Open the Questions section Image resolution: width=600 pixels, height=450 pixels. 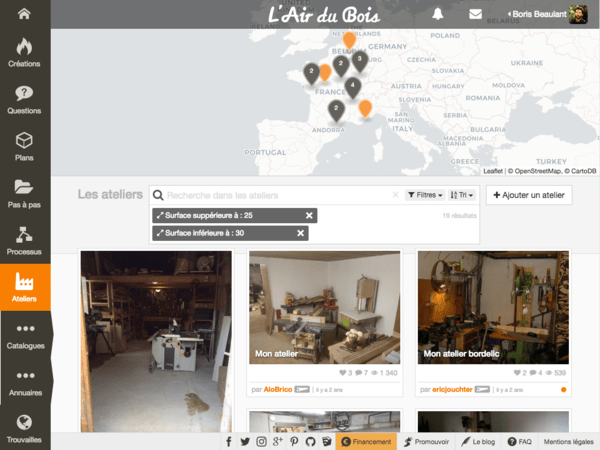click(24, 99)
